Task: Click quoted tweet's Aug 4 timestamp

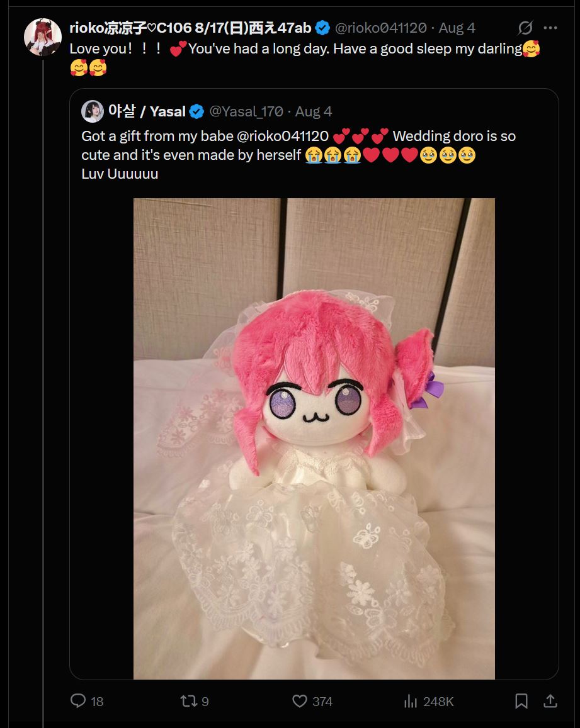Action: [313, 111]
